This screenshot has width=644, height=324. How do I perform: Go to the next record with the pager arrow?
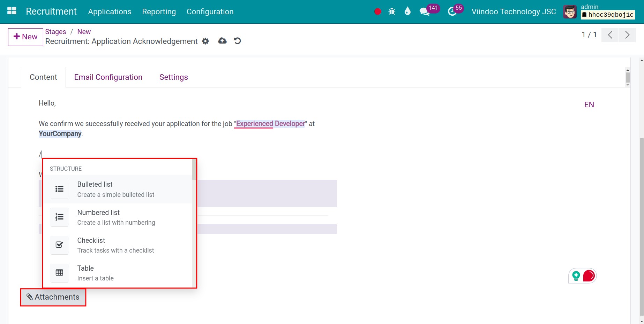coord(627,35)
